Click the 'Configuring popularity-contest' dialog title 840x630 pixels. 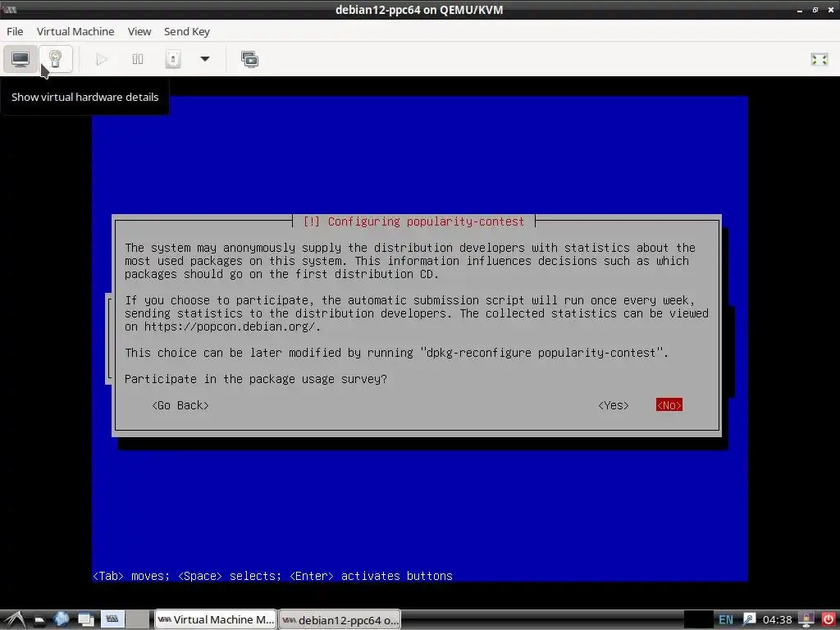[x=413, y=221]
